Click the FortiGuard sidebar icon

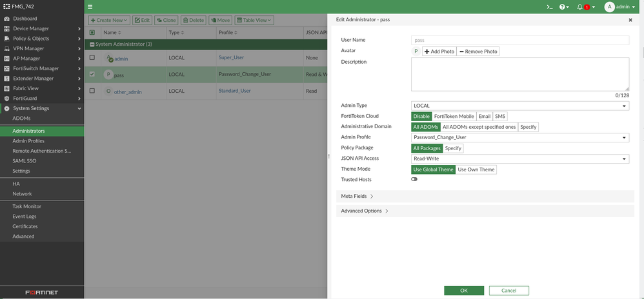(x=7, y=99)
